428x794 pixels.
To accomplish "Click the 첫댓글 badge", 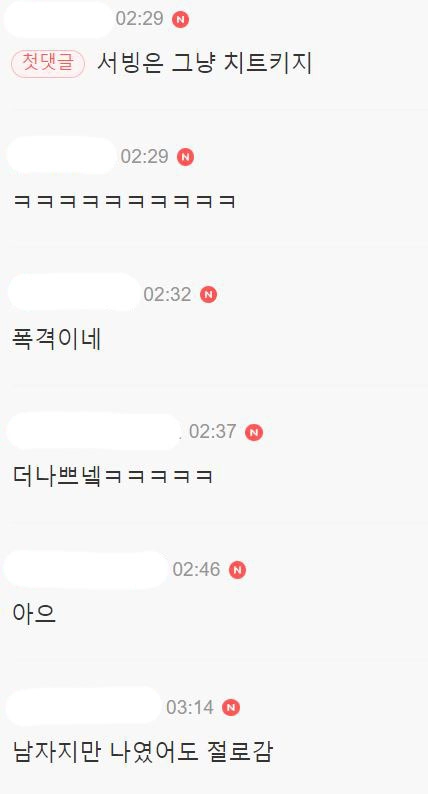I will pyautogui.click(x=48, y=64).
